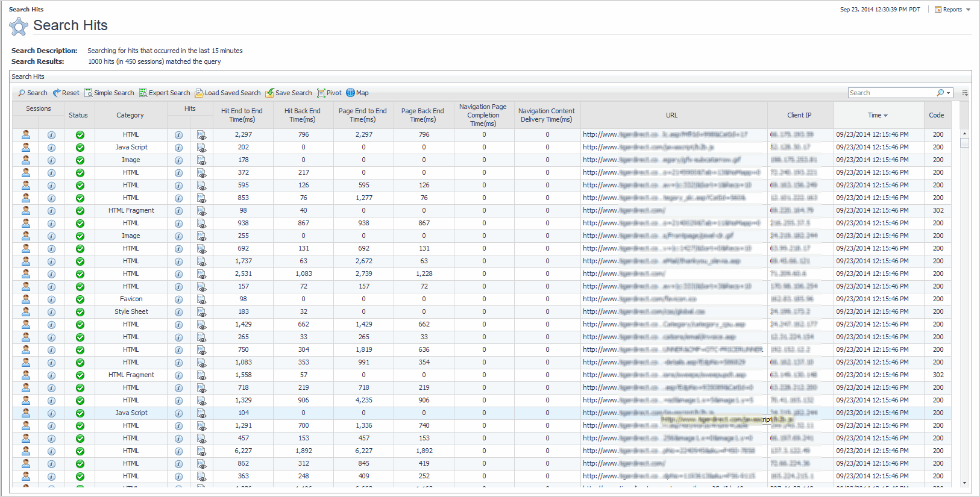The height and width of the screenshot is (497, 980).
Task: Open Expert Search from the toolbar
Action: point(165,93)
